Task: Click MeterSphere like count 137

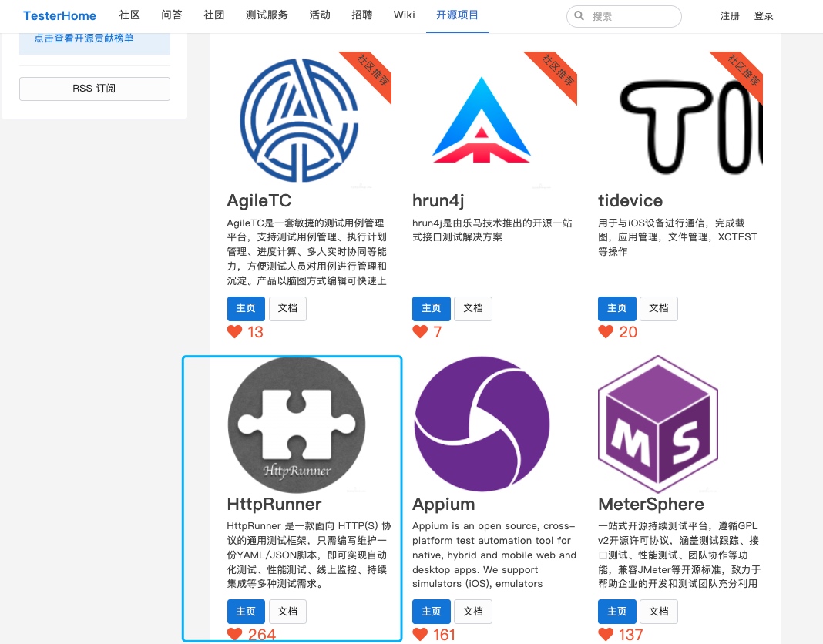Action: tap(631, 635)
